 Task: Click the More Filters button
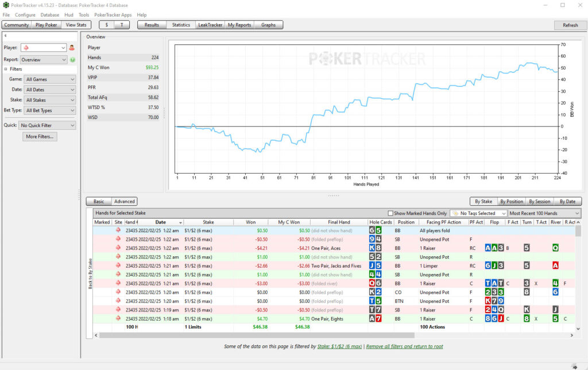point(40,137)
